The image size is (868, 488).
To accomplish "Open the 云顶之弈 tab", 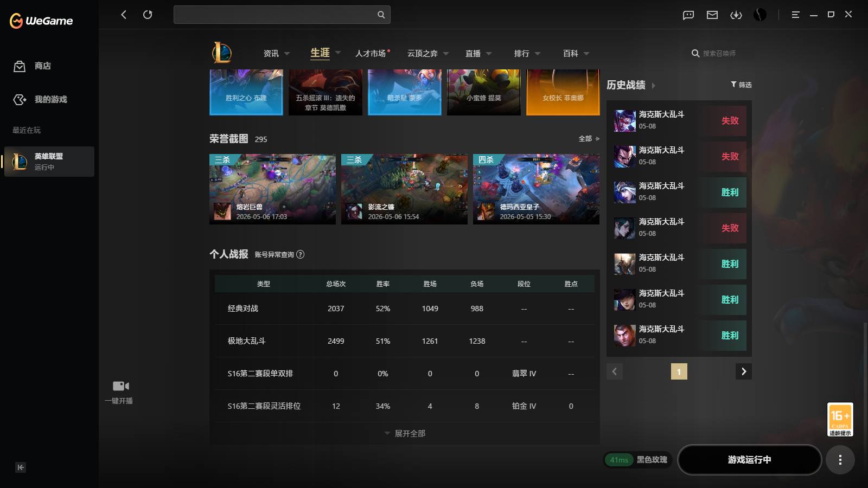I will 422,53.
